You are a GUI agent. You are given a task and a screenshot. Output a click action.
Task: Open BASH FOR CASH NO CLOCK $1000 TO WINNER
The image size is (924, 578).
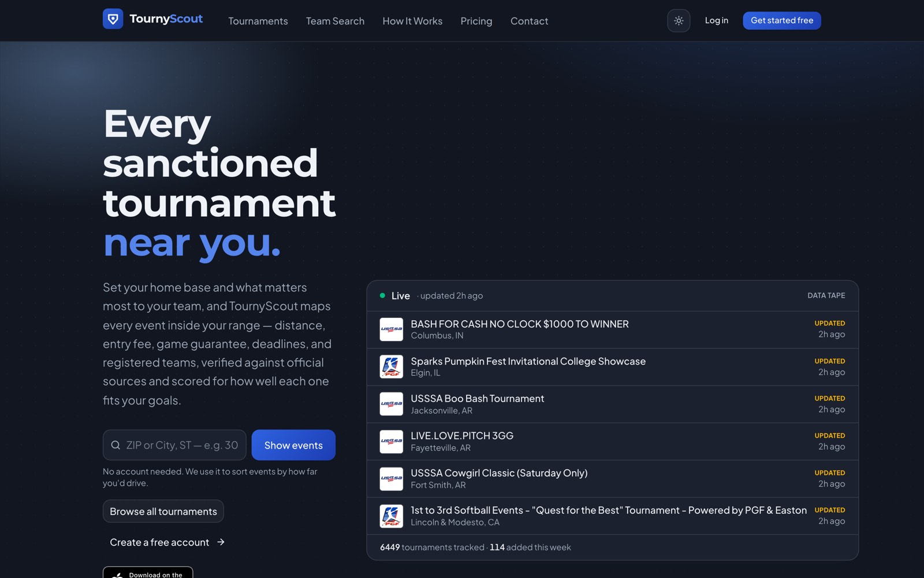(612, 329)
